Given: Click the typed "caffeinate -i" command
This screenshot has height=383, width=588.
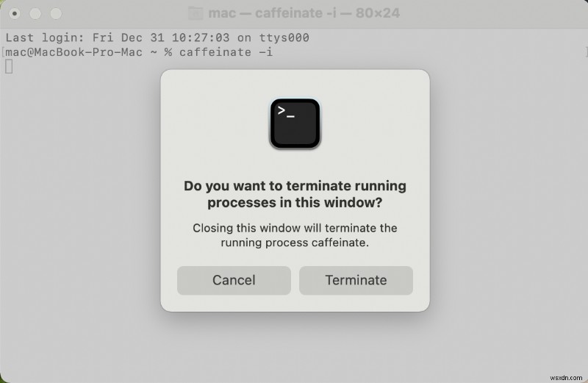Looking at the screenshot, I should 226,52.
